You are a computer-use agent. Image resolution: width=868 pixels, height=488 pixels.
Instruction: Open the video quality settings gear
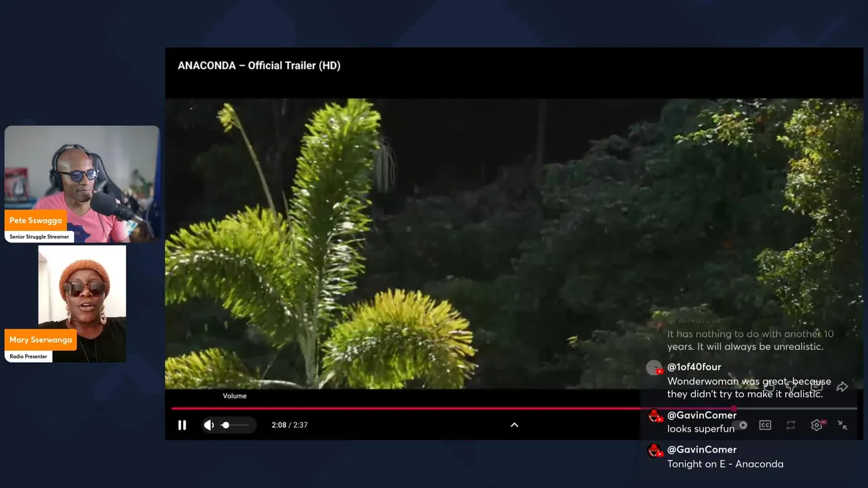tap(816, 425)
